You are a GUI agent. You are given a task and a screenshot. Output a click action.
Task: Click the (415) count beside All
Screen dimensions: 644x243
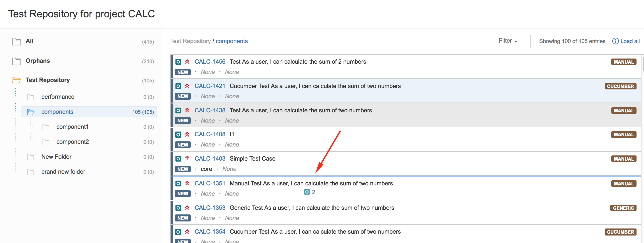pyautogui.click(x=148, y=42)
